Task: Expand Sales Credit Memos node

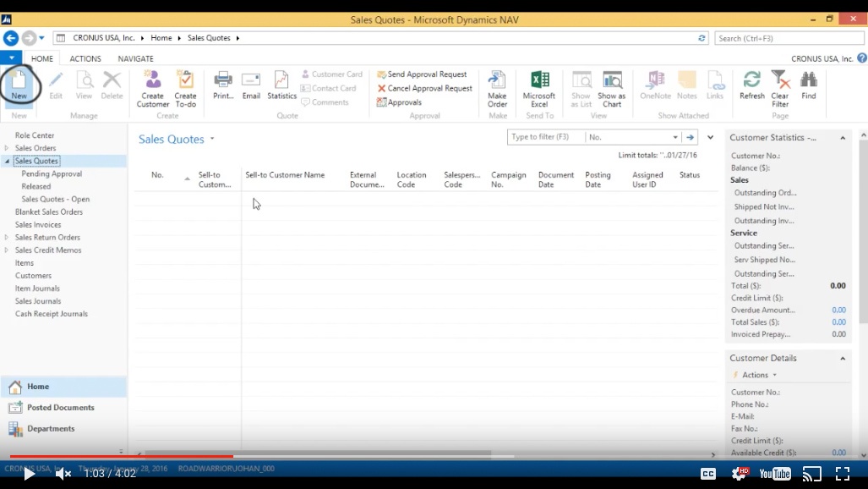Action: 7,250
